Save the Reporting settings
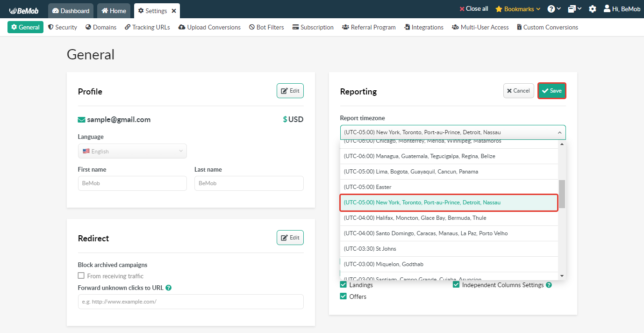 tap(551, 91)
